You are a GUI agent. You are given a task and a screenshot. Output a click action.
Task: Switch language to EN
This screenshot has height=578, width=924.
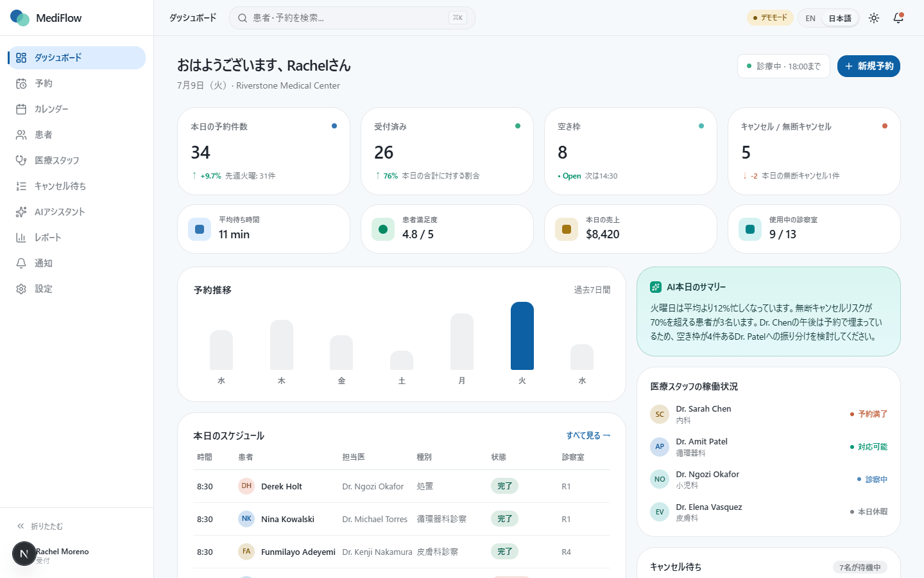[810, 18]
